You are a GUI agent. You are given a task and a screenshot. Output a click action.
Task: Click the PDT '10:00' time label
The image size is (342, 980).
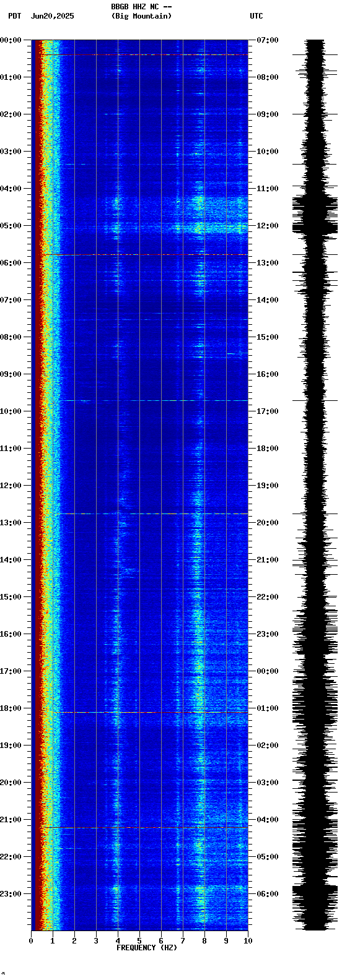pos(11,411)
